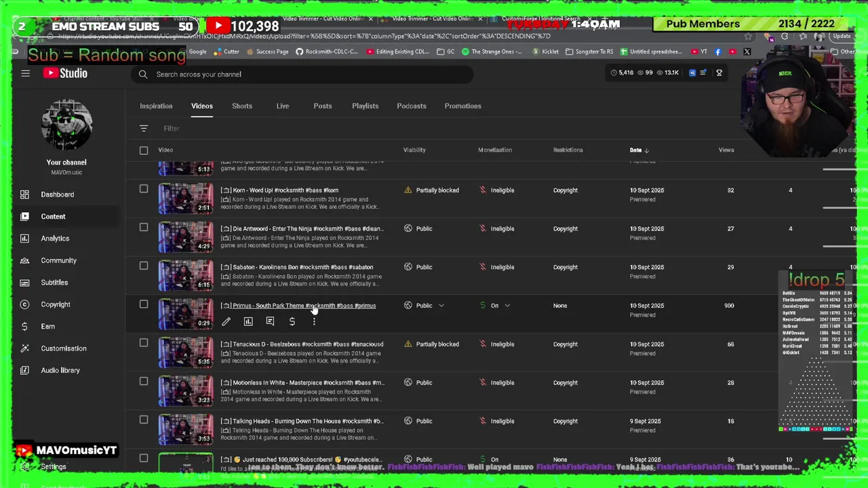
Task: Edit details pencil icon on Primus video
Action: 226,322
